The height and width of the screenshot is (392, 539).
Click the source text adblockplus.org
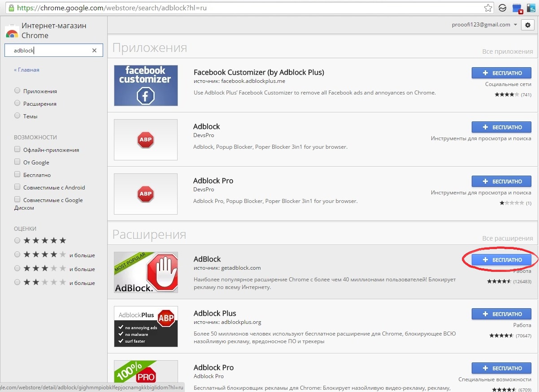[x=241, y=322]
